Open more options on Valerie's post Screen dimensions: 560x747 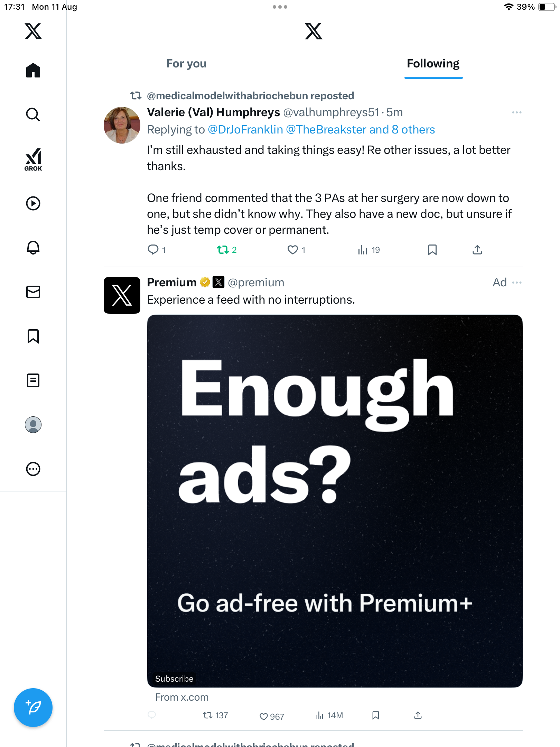(516, 112)
